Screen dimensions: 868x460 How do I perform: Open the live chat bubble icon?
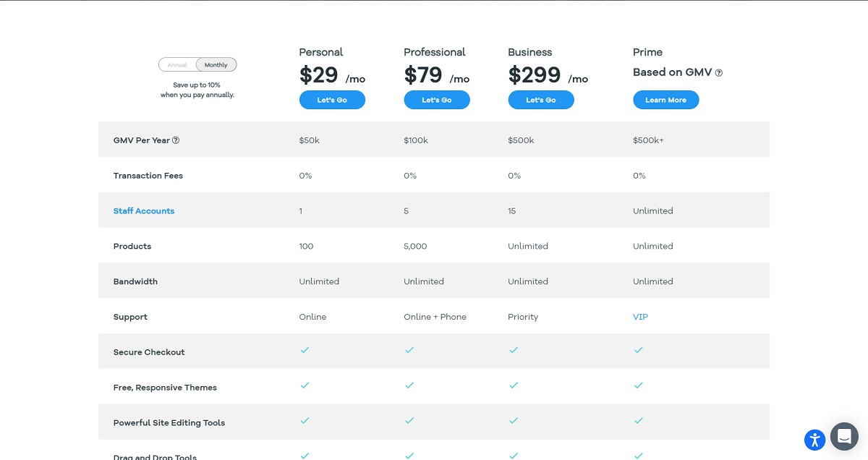click(843, 436)
